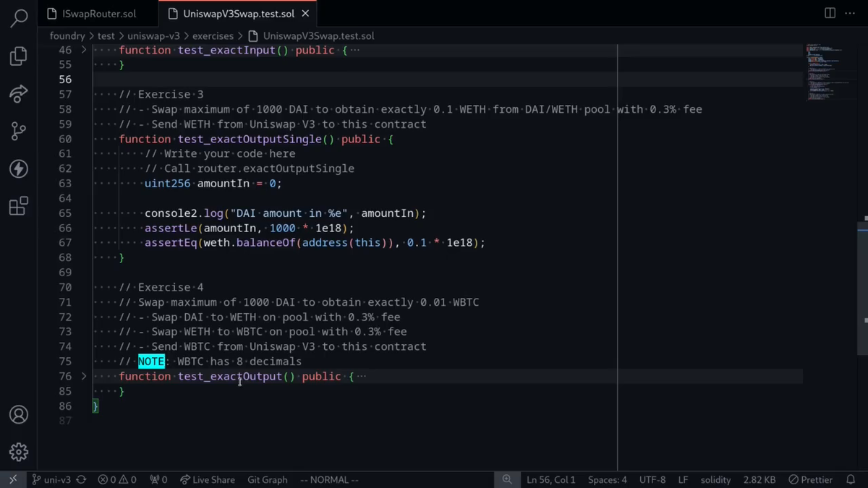The width and height of the screenshot is (868, 488).
Task: Close the UniswapV3Swap.test.sol tab
Action: (x=305, y=14)
